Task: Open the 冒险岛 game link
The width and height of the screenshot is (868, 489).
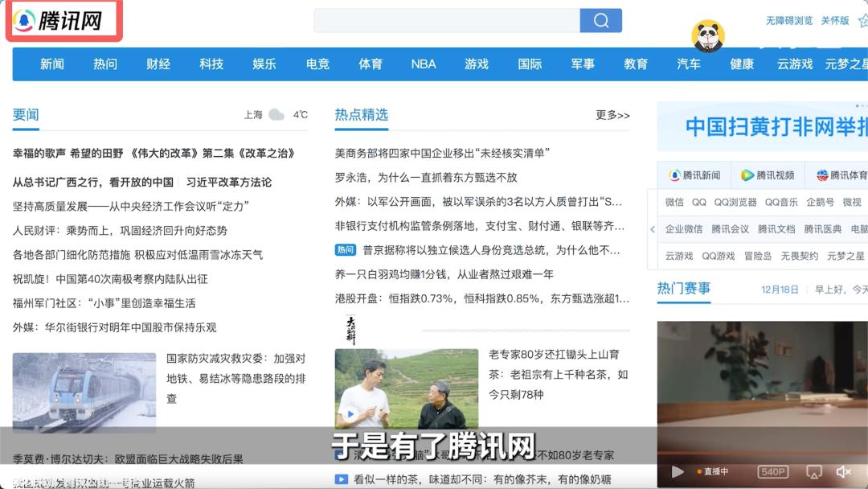Action: point(757,256)
